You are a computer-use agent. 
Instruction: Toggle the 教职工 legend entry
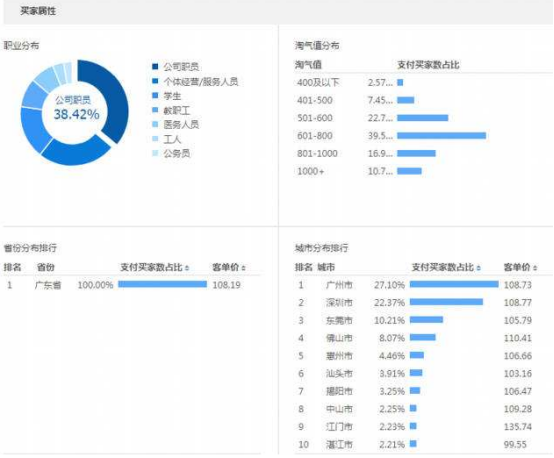171,110
